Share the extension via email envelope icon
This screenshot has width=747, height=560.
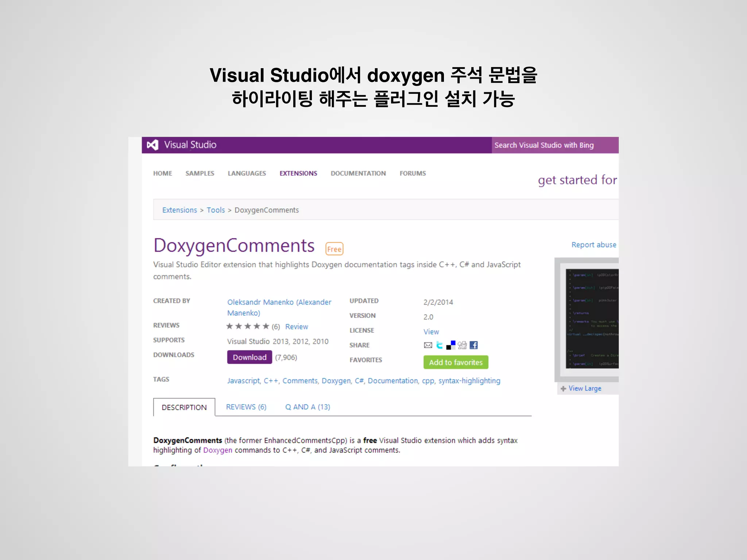(428, 345)
